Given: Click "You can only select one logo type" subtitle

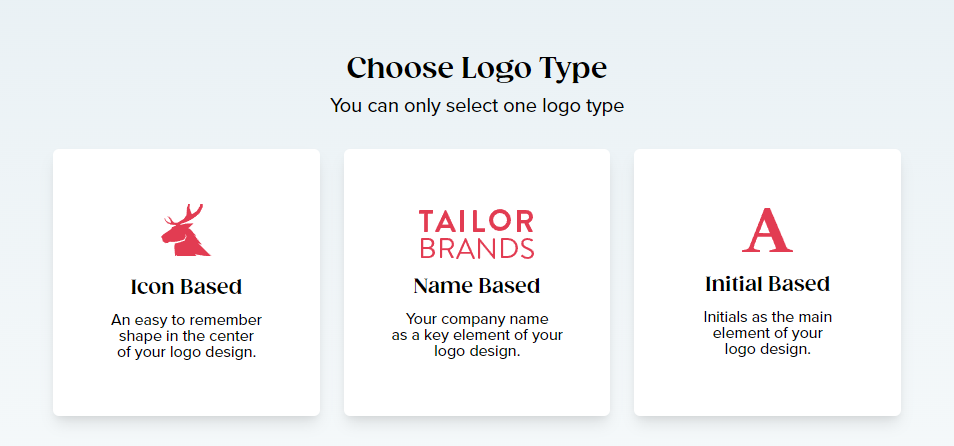Looking at the screenshot, I should 477,106.
